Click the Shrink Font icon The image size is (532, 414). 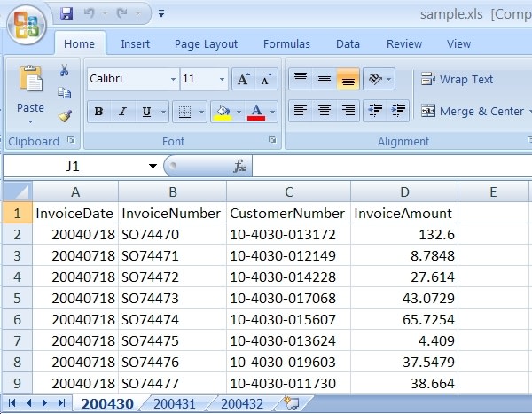[265, 80]
